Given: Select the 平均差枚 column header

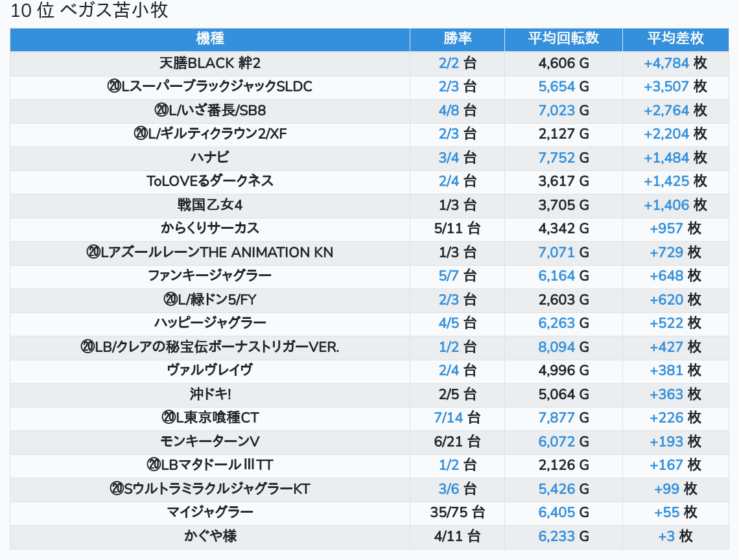Looking at the screenshot, I should pyautogui.click(x=675, y=38).
